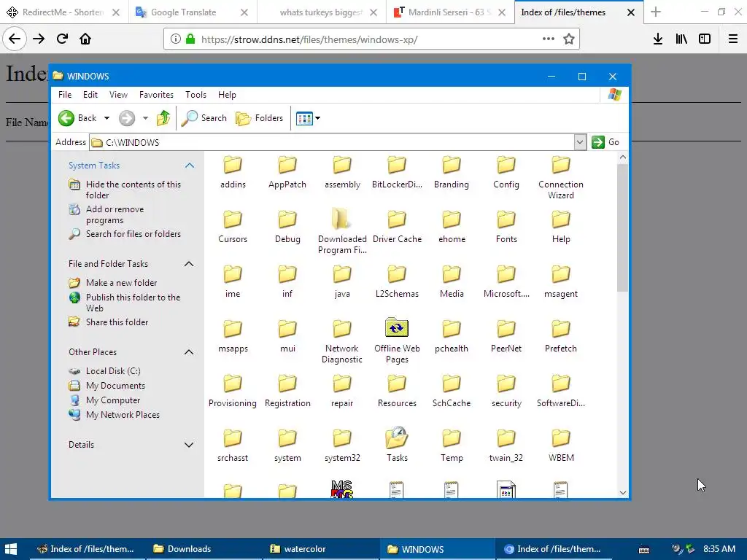Toggle the Folders pane button

[x=259, y=118]
